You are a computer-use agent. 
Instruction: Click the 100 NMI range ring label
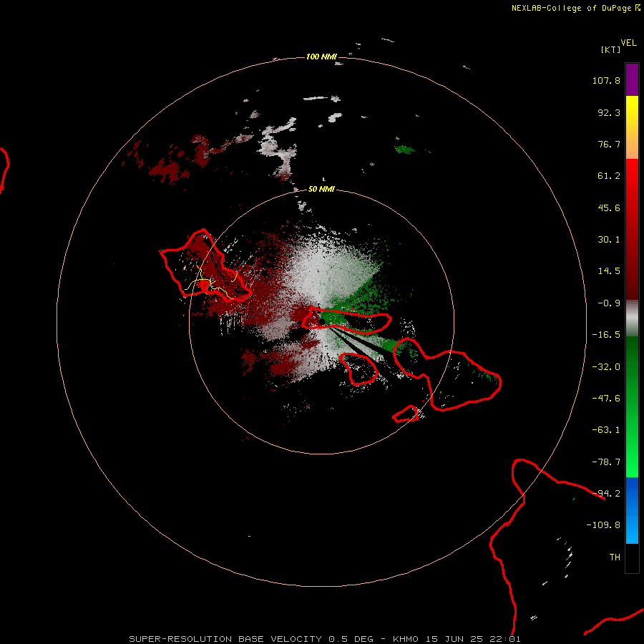[321, 57]
